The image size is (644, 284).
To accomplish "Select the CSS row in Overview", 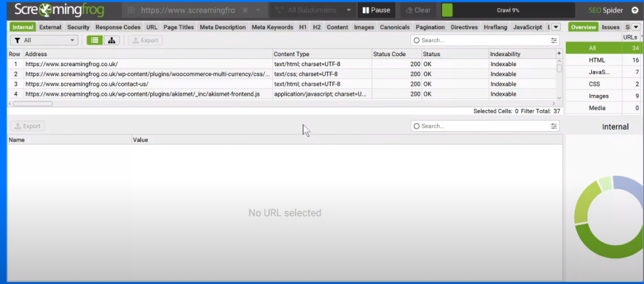I will 604,84.
